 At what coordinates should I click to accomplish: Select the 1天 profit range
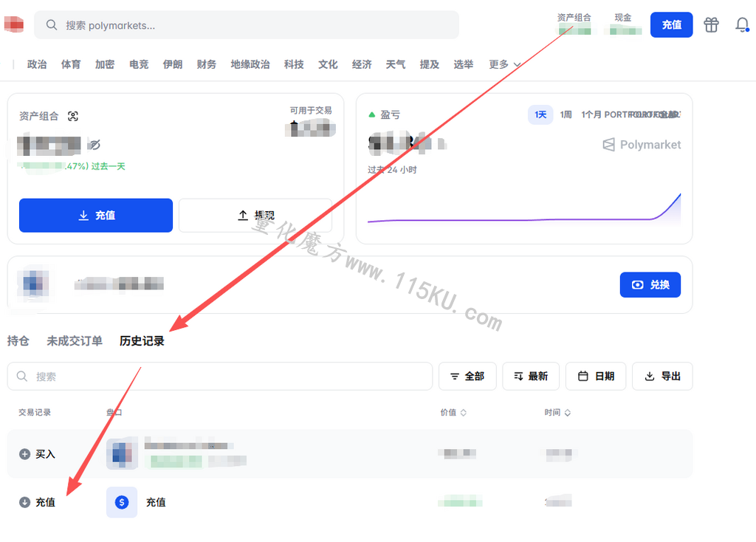pos(540,114)
